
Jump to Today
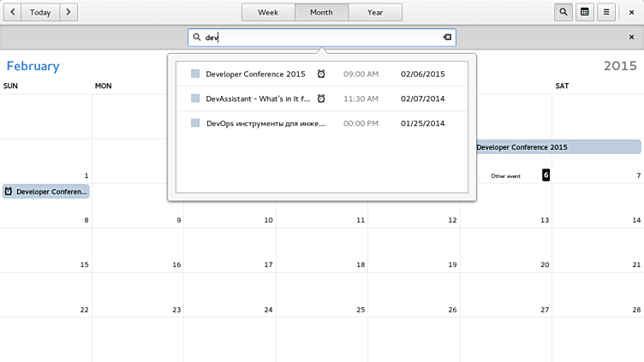pos(39,12)
